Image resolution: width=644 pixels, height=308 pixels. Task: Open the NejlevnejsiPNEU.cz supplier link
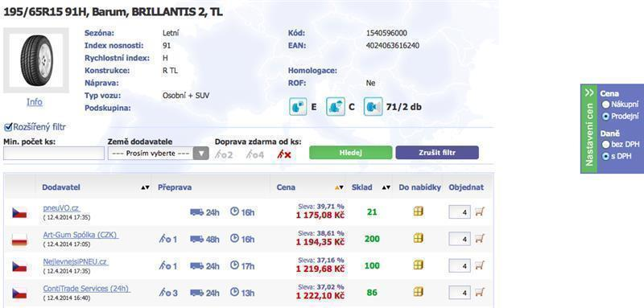(76, 261)
